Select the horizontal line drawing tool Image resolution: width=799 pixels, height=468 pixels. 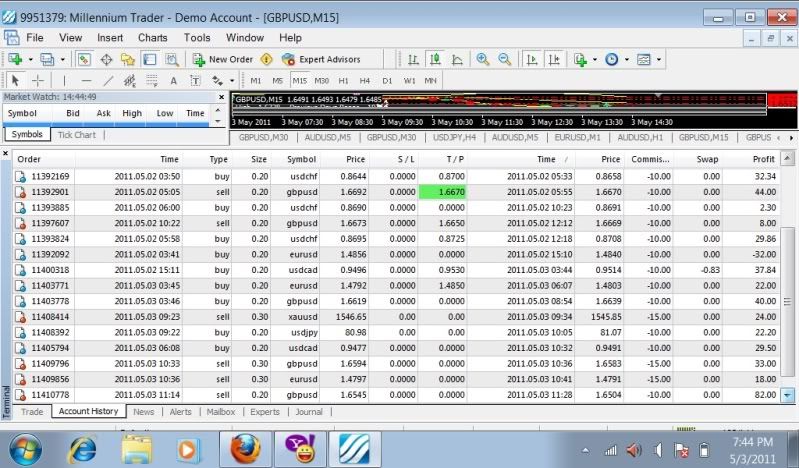[86, 81]
